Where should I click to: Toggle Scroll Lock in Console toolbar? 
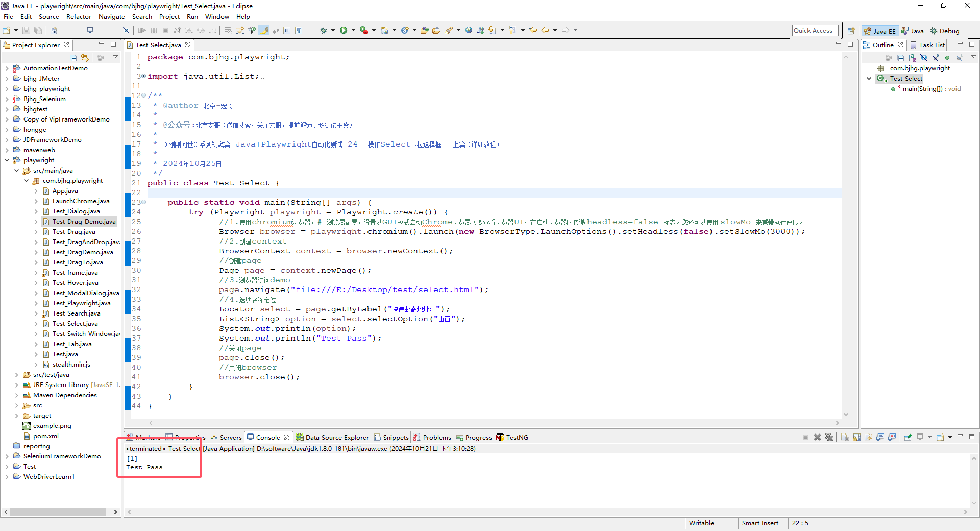[856, 437]
